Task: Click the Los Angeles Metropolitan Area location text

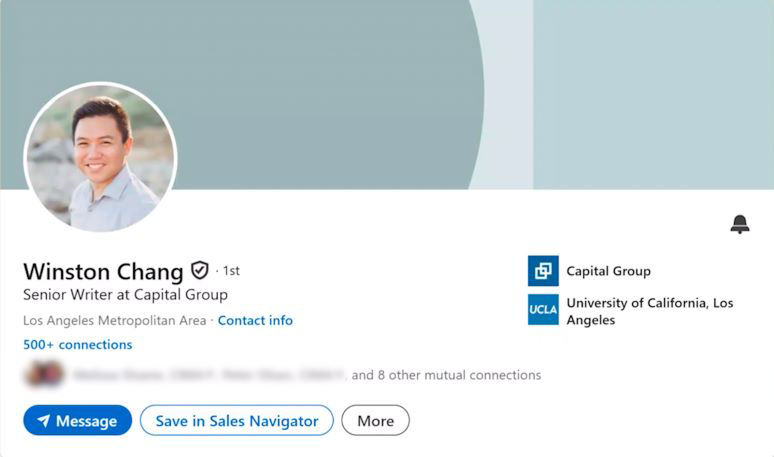Action: coord(114,321)
